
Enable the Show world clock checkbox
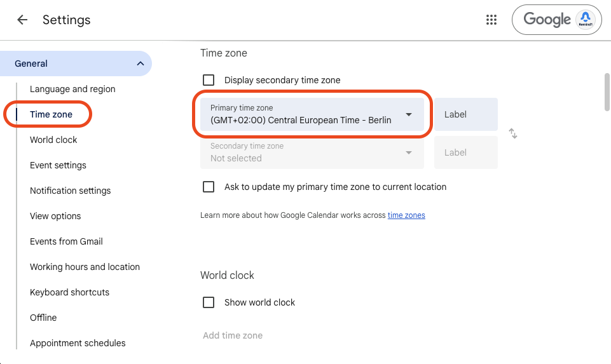pyautogui.click(x=209, y=302)
